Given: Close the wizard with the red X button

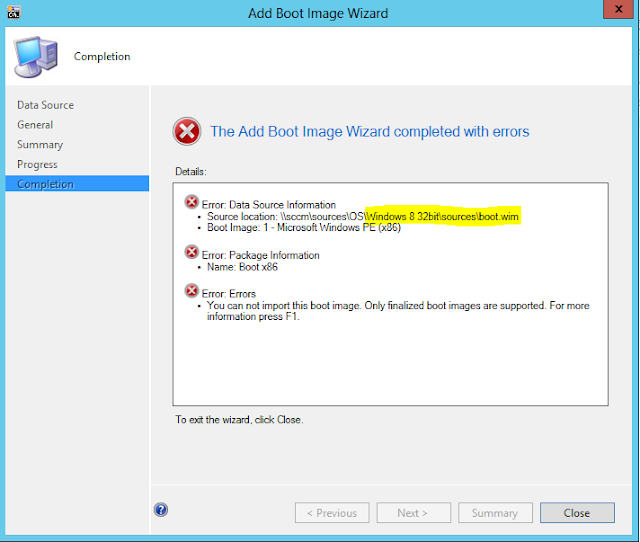Looking at the screenshot, I should (618, 9).
